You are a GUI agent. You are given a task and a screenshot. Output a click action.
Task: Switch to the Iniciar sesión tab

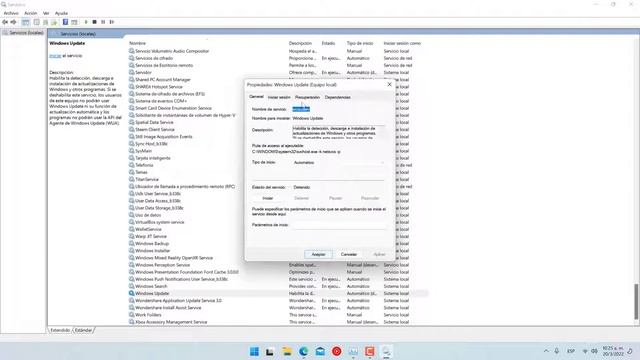pyautogui.click(x=279, y=97)
